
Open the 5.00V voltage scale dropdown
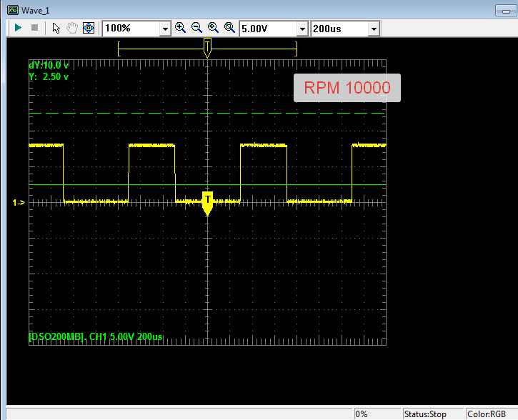point(302,29)
